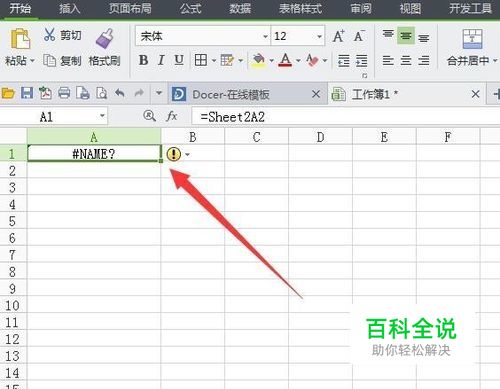This screenshot has height=389, width=500.
Task: Toggle Italic formatting
Action: coord(161,60)
